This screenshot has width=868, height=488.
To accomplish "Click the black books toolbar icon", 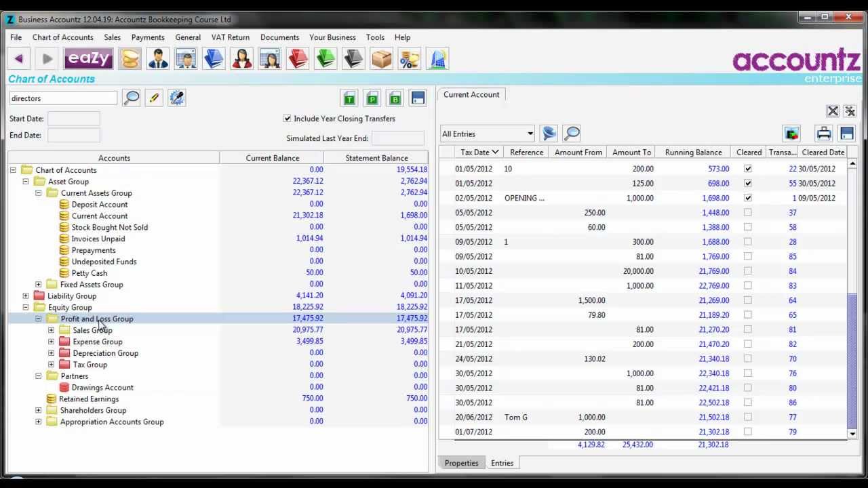I will [353, 59].
